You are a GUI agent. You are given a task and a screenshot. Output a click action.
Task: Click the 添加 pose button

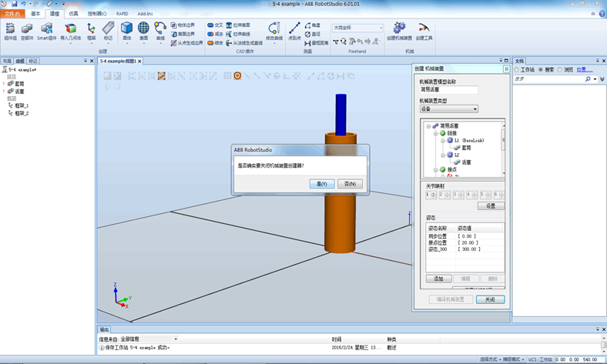point(438,279)
